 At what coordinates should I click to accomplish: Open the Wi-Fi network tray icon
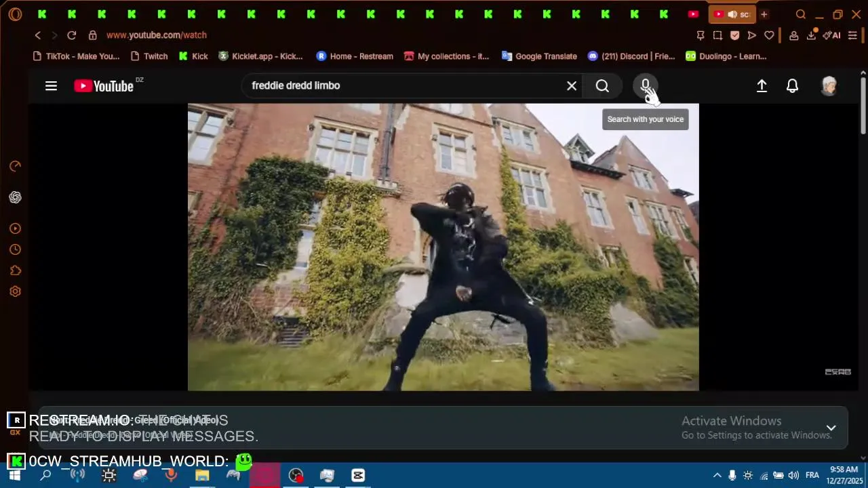[764, 475]
